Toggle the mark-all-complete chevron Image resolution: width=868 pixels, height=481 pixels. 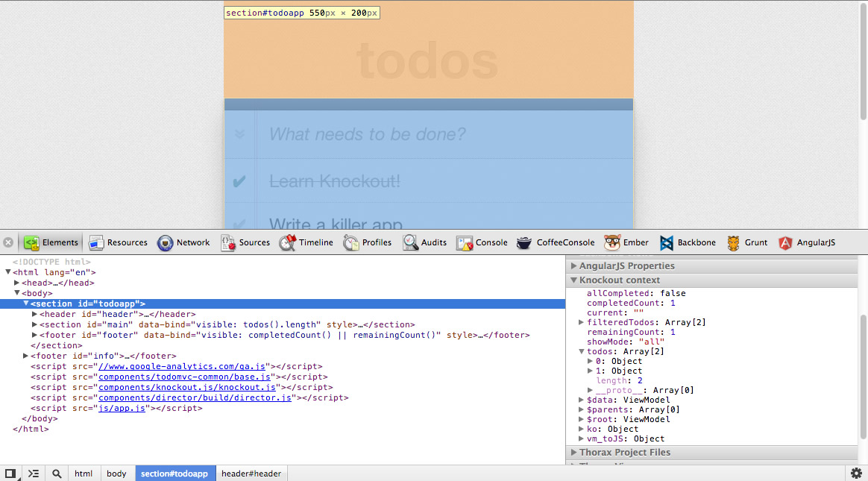point(239,134)
